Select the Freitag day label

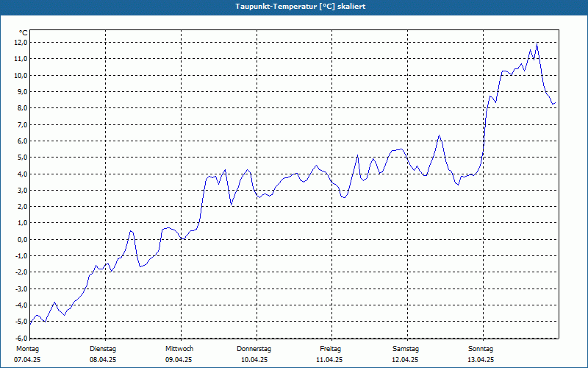[x=330, y=349]
